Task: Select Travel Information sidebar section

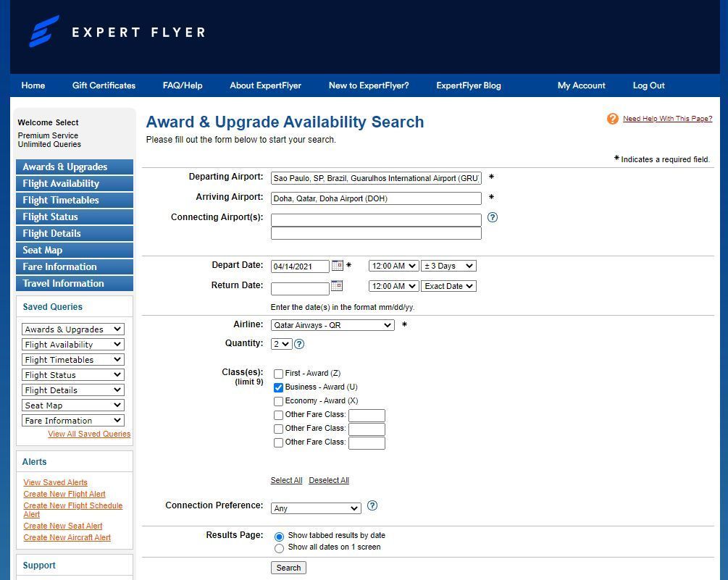Action: pyautogui.click(x=75, y=284)
